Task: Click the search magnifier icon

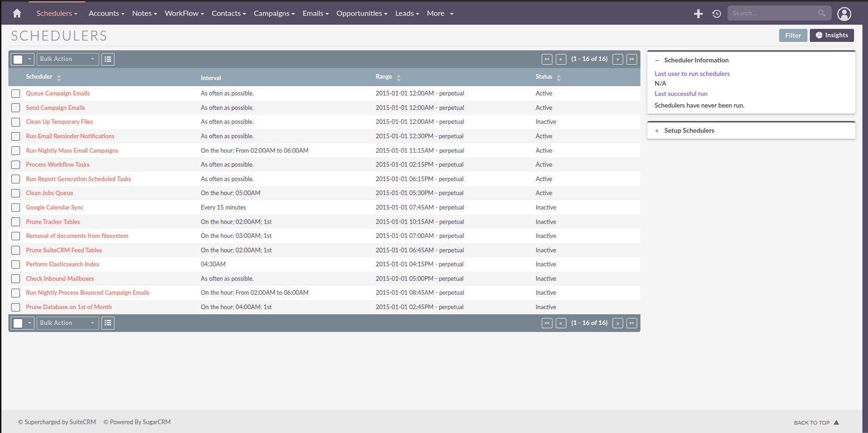Action: (822, 13)
